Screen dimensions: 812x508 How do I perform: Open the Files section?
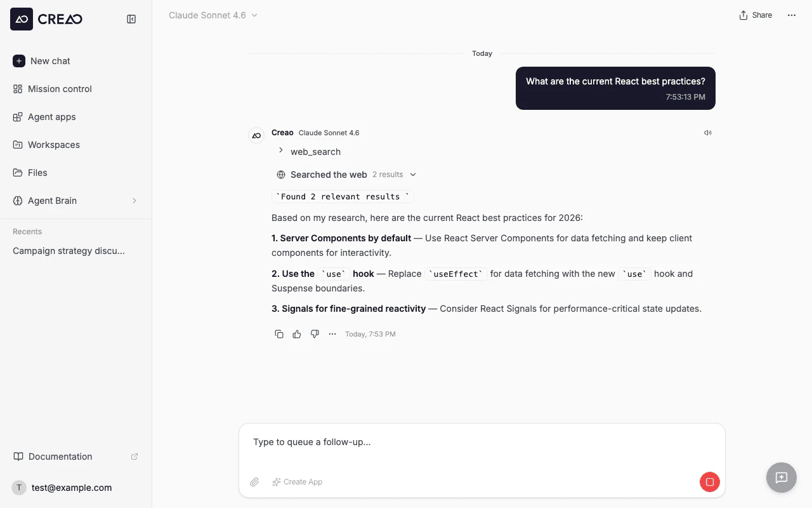tap(38, 173)
